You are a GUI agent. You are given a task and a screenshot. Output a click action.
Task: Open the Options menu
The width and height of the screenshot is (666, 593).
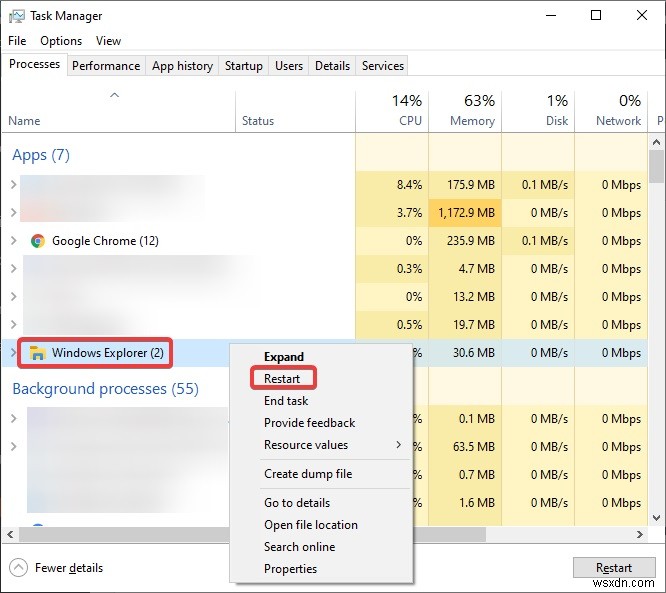click(61, 41)
